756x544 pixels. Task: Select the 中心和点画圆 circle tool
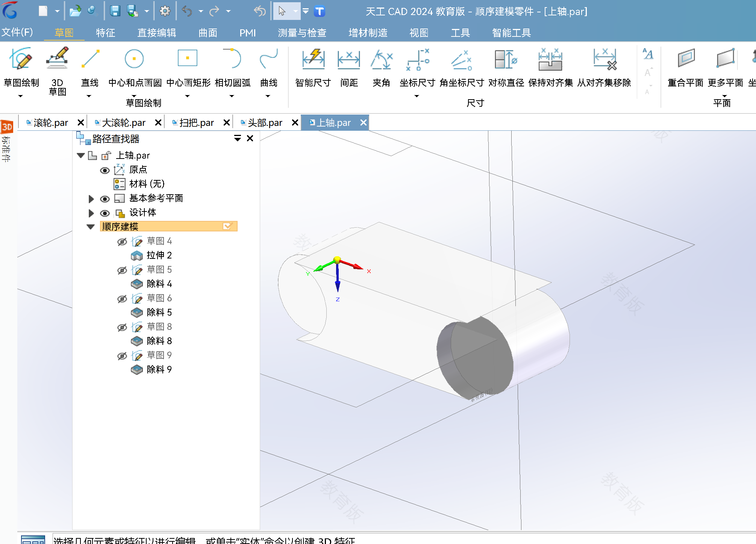pos(135,66)
